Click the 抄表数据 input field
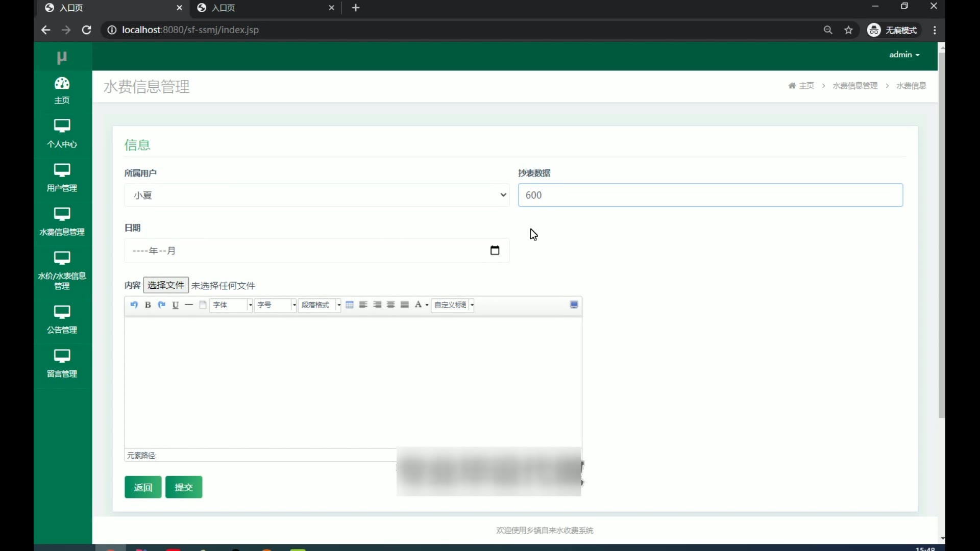This screenshot has height=551, width=980. pos(710,195)
